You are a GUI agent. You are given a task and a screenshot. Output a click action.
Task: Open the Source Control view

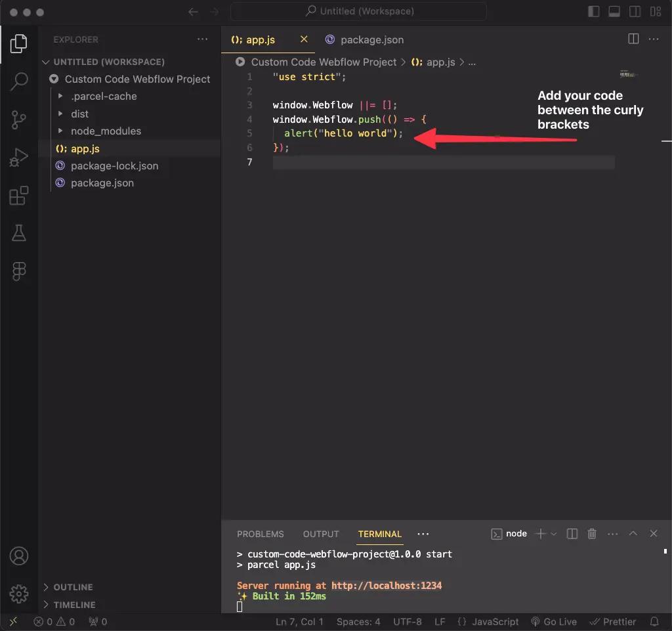(19, 120)
